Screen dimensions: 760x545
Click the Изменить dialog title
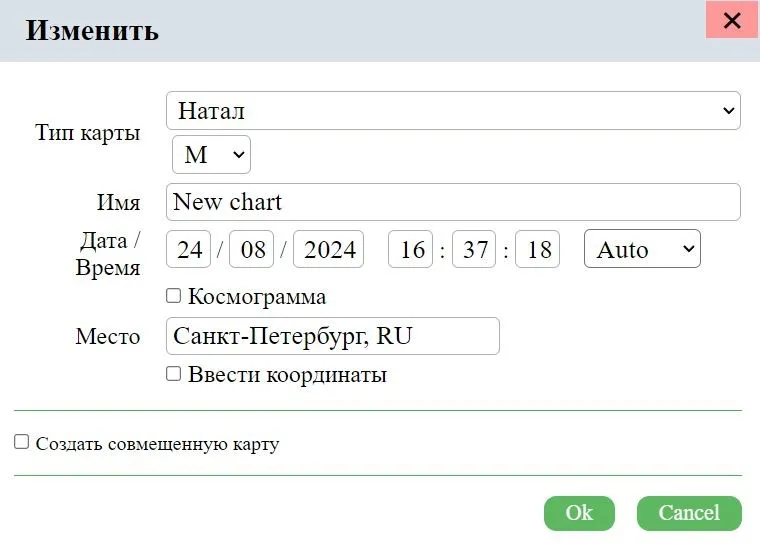tap(92, 30)
